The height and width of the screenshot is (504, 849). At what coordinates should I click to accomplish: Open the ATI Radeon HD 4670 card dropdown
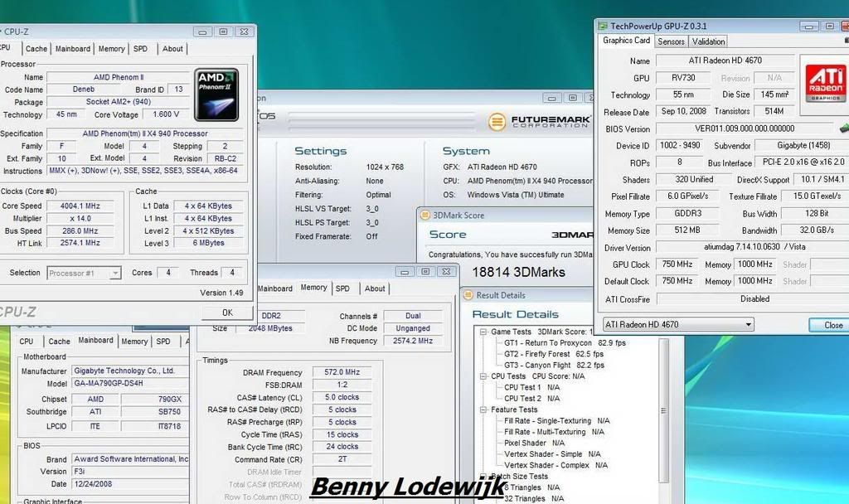tap(678, 325)
